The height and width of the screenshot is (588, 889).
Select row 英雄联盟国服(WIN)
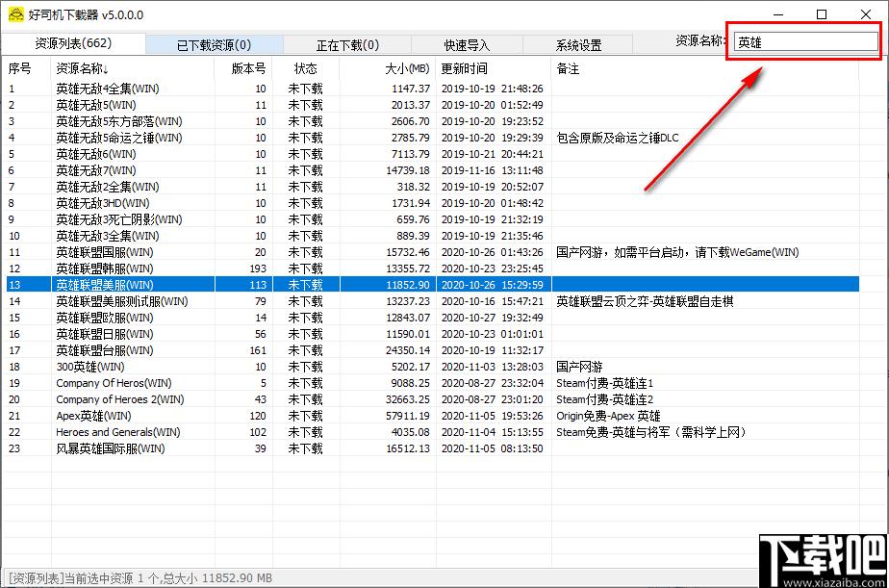(433, 252)
